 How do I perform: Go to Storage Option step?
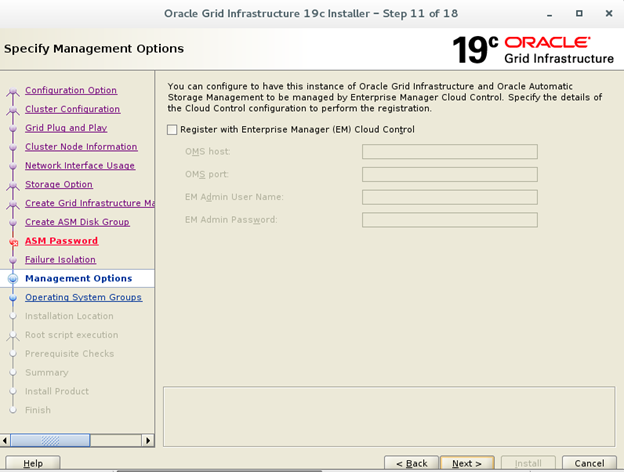(59, 184)
